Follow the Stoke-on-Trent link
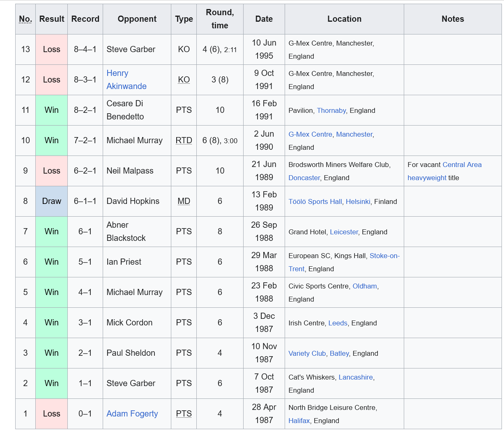Viewport: 504px width, 437px height. coord(344,262)
